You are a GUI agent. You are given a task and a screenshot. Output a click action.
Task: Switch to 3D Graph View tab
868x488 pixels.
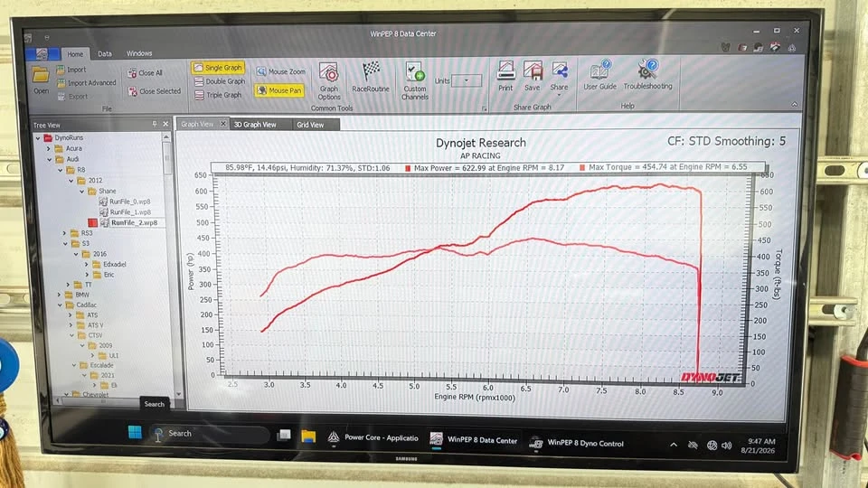[x=255, y=125]
